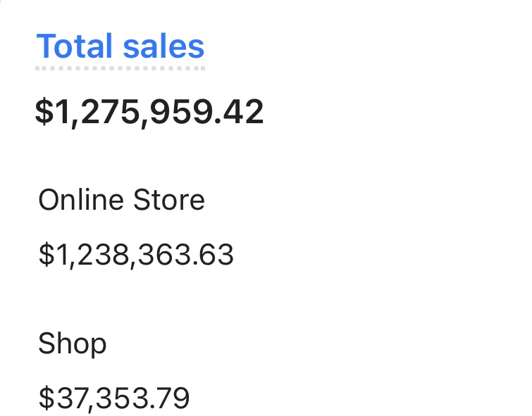Click the $1,275,959.42 total sales figure
The height and width of the screenshot is (416, 532).
coord(149,113)
